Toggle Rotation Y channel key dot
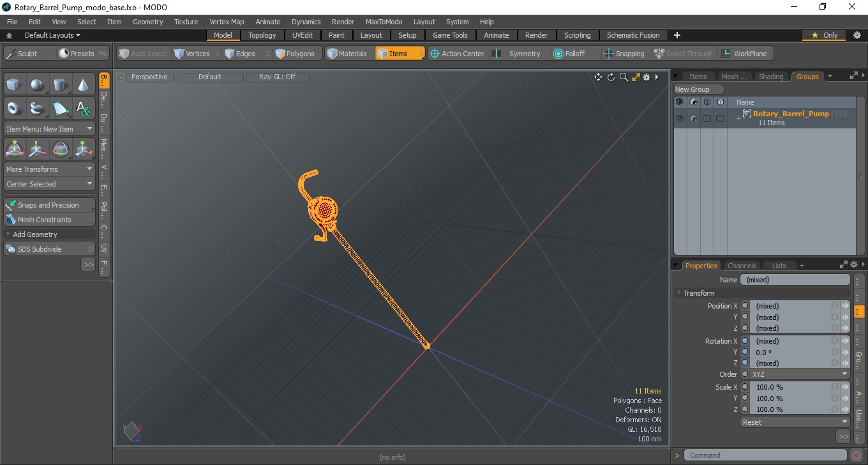 744,352
